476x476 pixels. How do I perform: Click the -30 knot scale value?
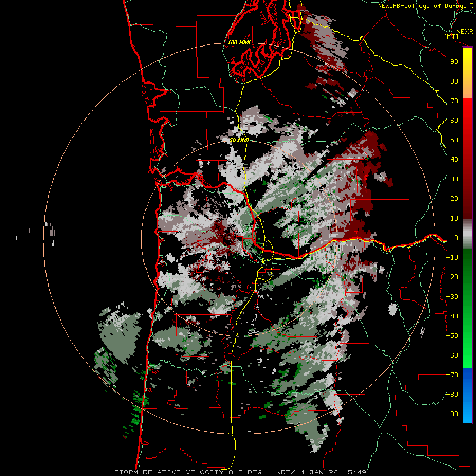(452, 297)
